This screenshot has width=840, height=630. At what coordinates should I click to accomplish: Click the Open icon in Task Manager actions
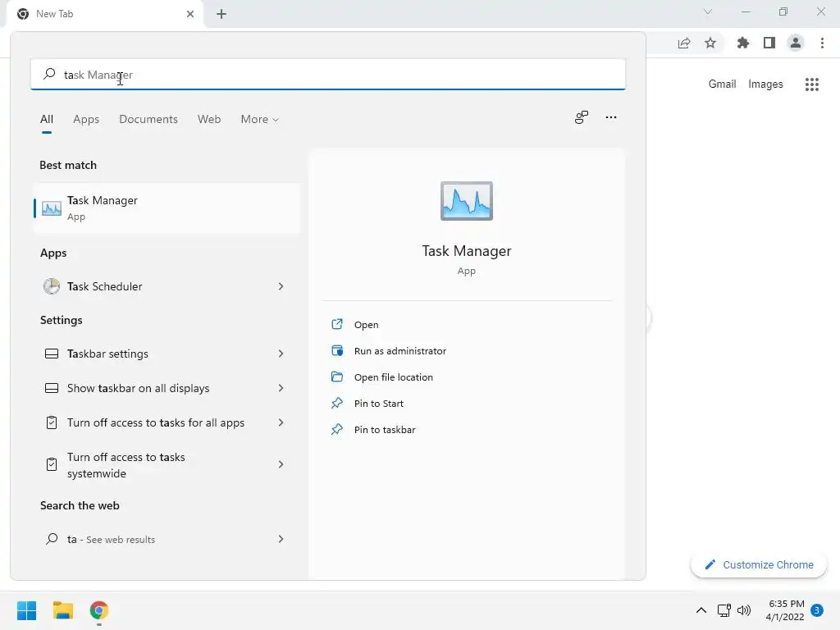[337, 324]
